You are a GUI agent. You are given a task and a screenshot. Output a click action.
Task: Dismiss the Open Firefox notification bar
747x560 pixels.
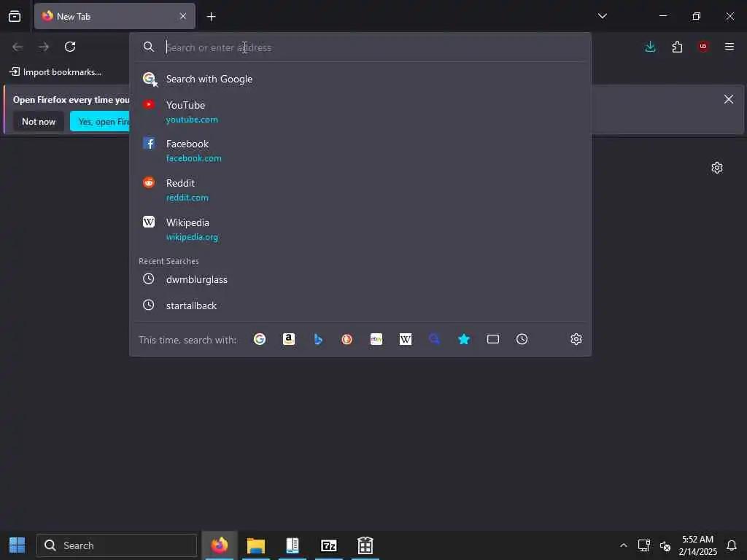pos(729,99)
